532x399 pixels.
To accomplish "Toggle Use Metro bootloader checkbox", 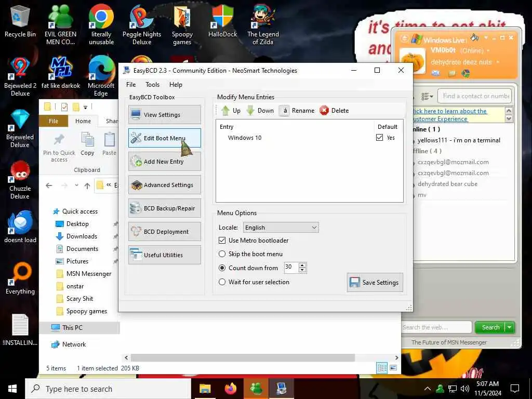I will [x=222, y=240].
